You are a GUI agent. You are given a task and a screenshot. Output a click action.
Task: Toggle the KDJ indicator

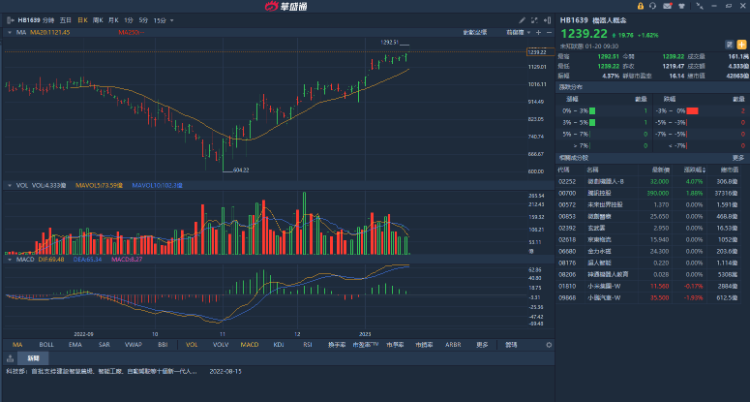click(278, 344)
